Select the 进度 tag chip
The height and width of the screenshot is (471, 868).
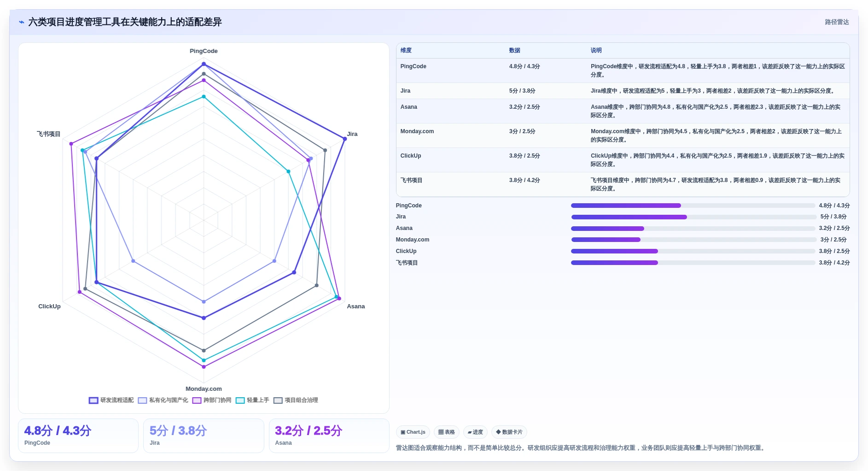pyautogui.click(x=475, y=432)
